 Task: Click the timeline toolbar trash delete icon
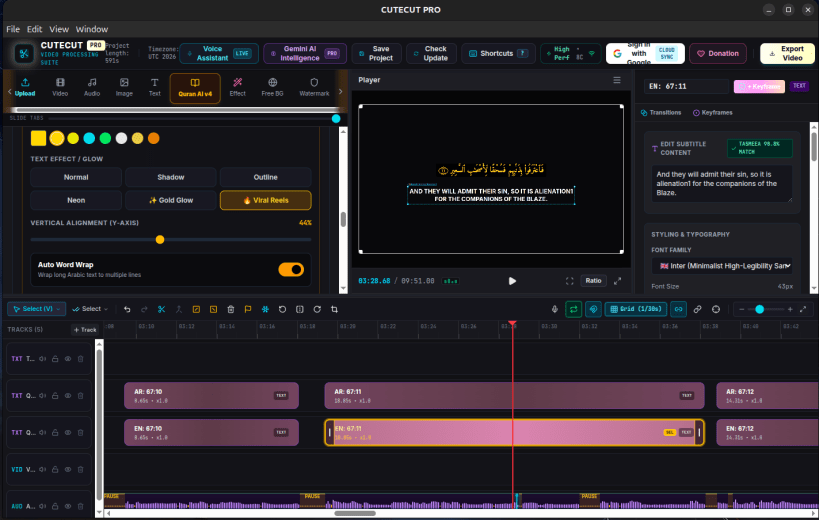coord(231,309)
